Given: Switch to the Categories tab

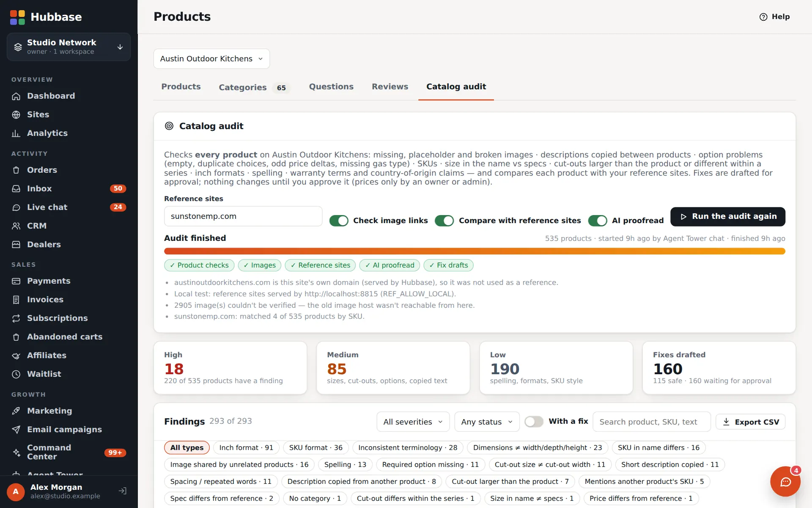Looking at the screenshot, I should (254, 88).
